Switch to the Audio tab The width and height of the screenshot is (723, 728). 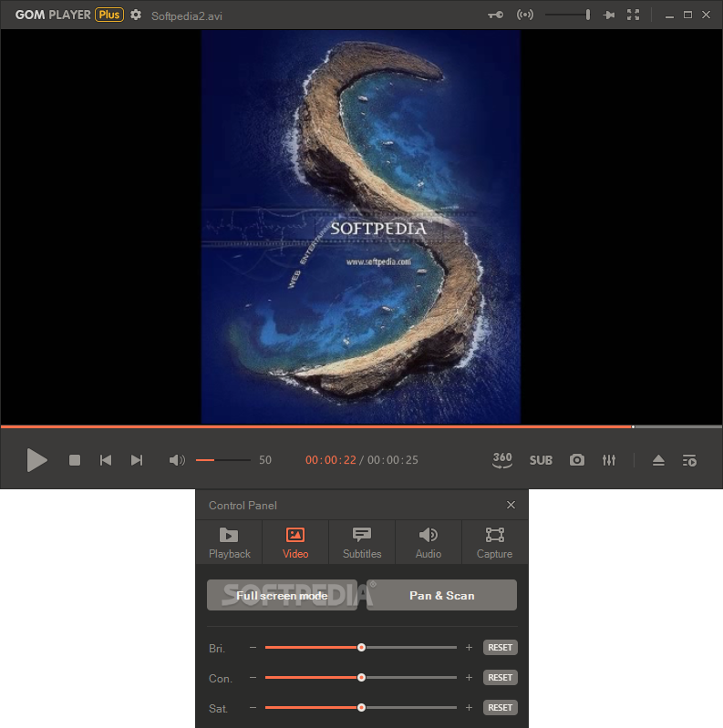[x=429, y=542]
